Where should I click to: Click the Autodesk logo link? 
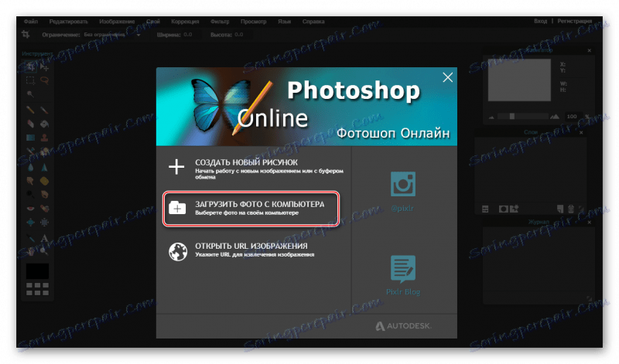[x=403, y=326]
